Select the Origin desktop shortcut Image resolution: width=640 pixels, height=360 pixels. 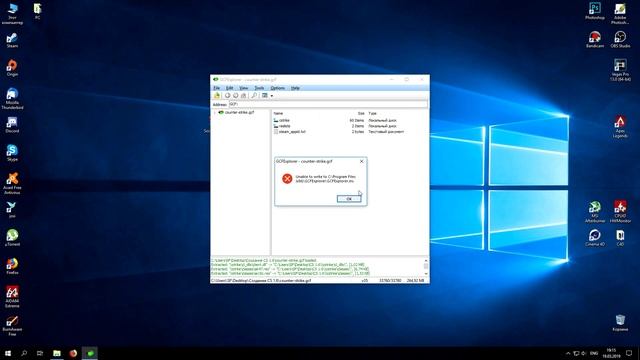(x=12, y=68)
